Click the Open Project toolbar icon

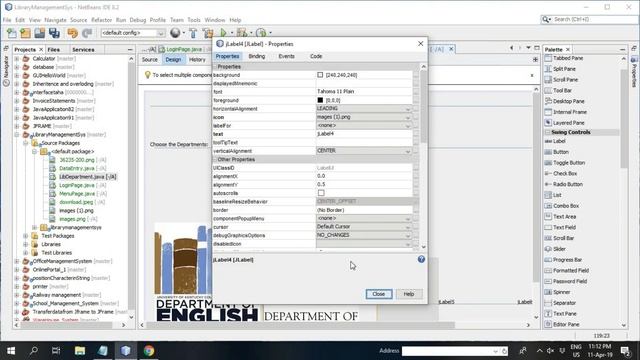click(x=40, y=33)
